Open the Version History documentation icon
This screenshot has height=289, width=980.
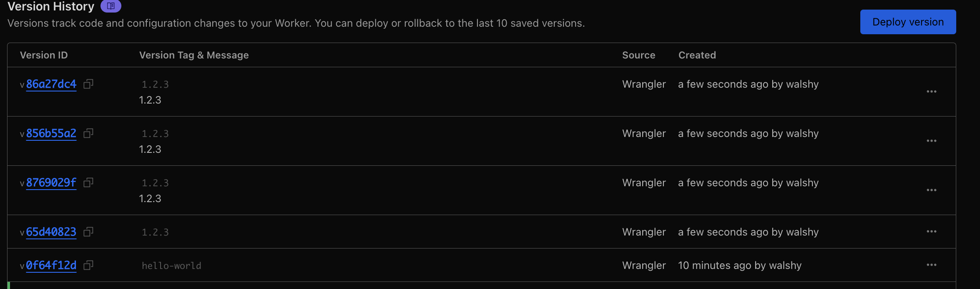(x=111, y=6)
